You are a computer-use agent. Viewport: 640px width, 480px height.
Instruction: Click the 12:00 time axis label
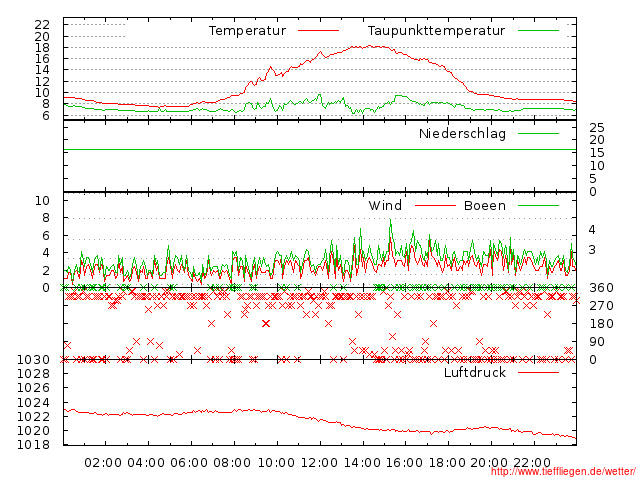(319, 463)
